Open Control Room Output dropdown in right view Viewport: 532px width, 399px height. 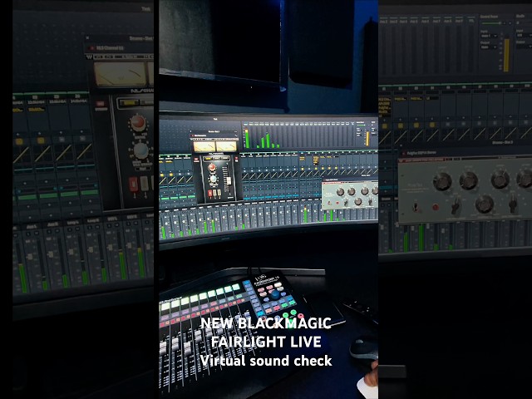coord(489,47)
